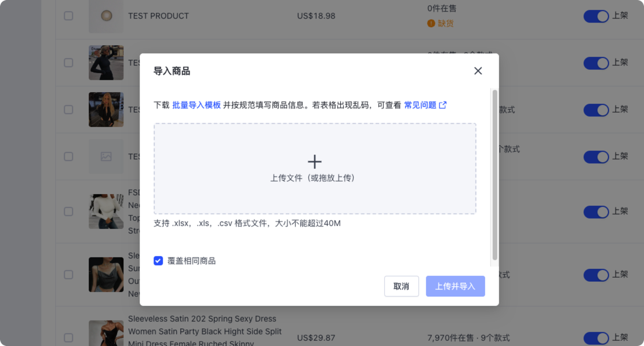Select the Sleeveless Satin dress row checkbox

click(68, 338)
